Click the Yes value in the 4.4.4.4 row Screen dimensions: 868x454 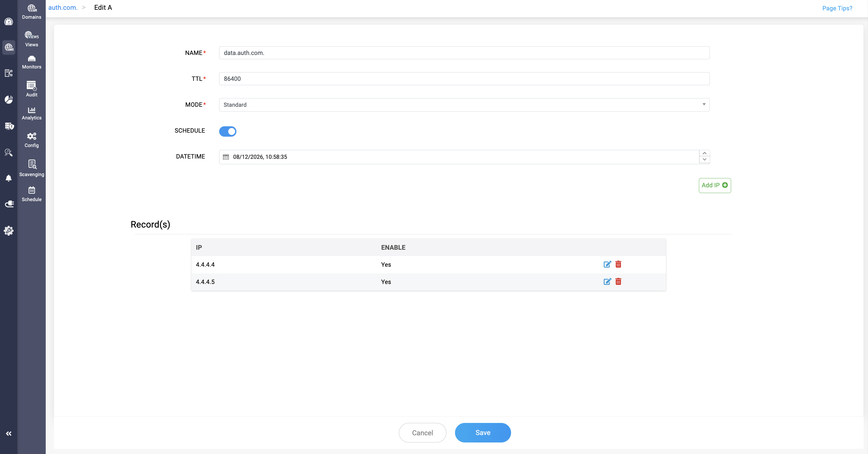pos(386,265)
